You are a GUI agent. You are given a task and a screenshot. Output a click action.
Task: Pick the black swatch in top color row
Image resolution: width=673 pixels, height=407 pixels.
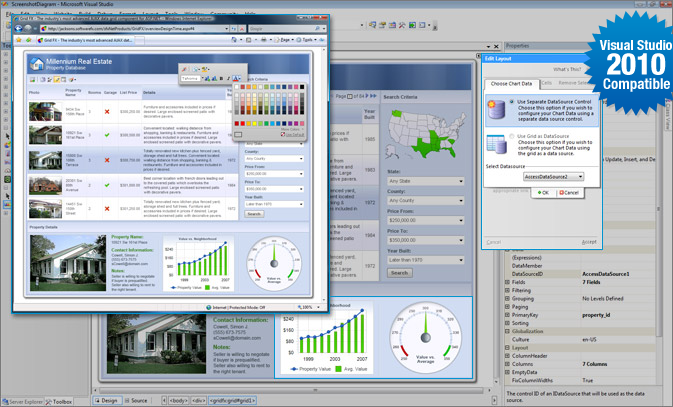(302, 87)
